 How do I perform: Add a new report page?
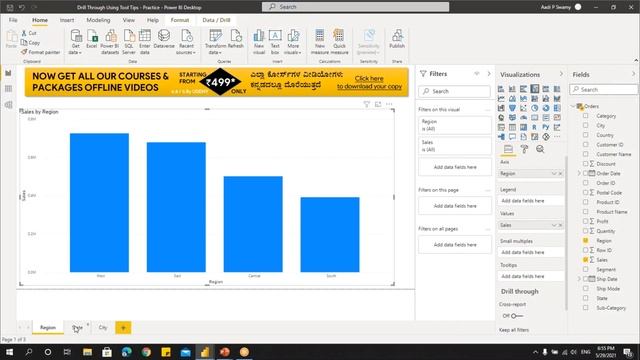(123, 327)
